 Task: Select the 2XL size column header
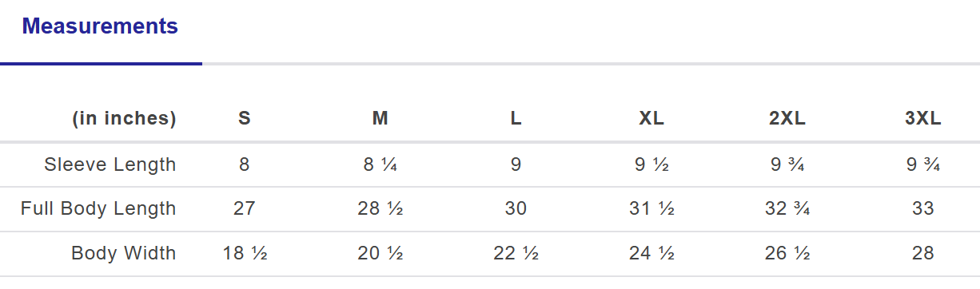(787, 119)
